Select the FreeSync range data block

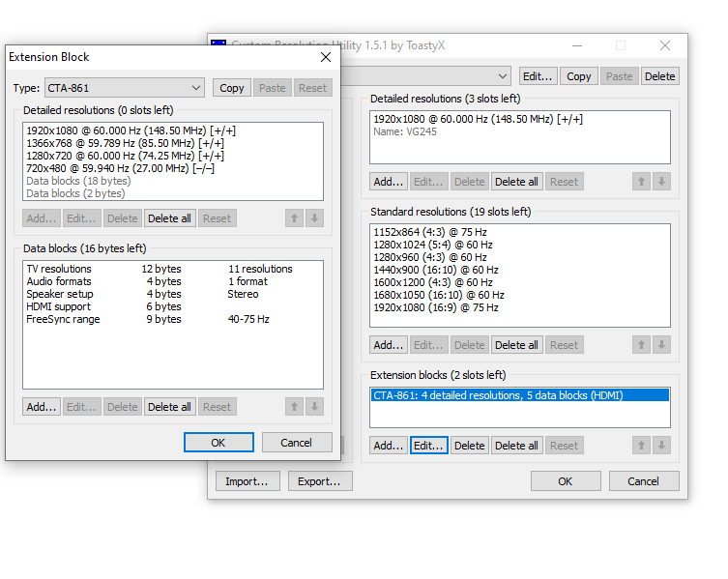pyautogui.click(x=63, y=319)
